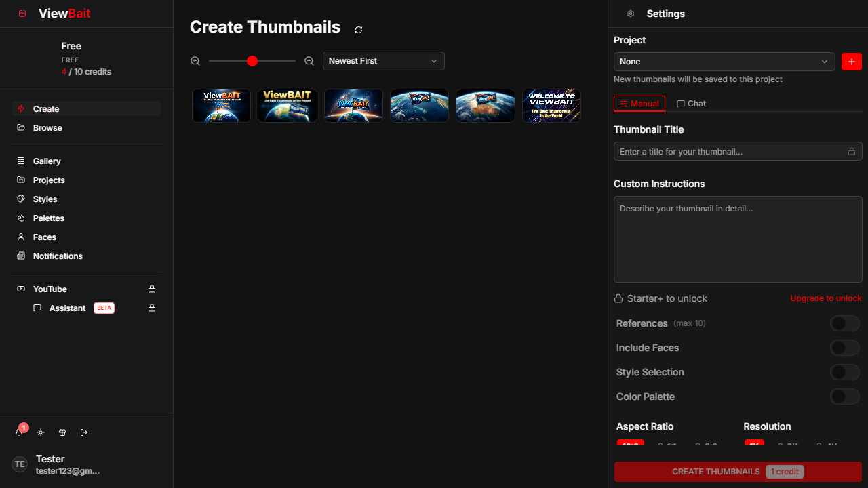868x488 pixels.
Task: Open the Styles section
Action: pyautogui.click(x=45, y=199)
